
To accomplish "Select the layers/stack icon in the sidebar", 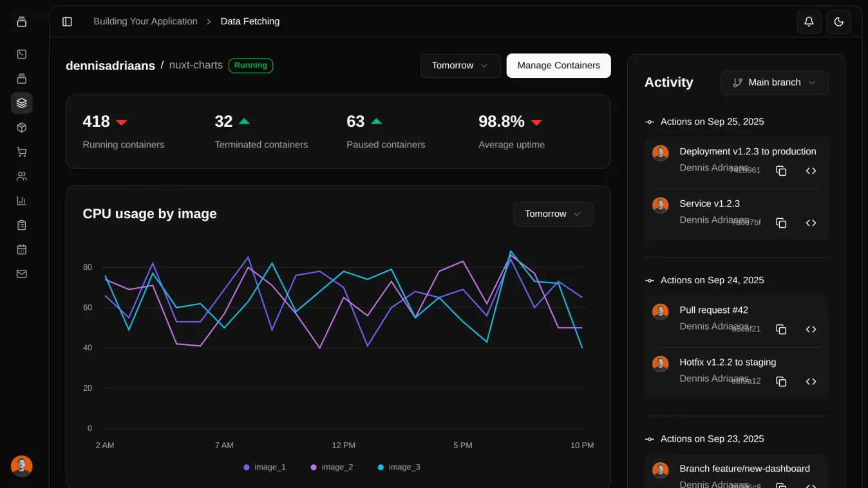I will pyautogui.click(x=21, y=102).
